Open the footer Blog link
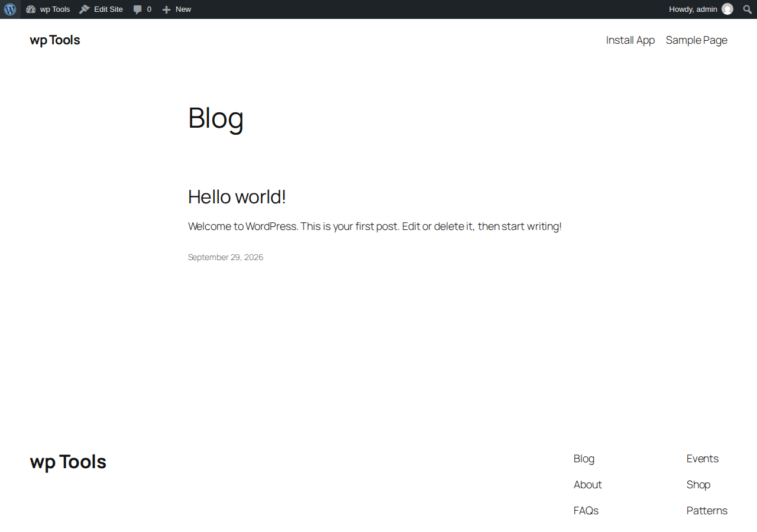The width and height of the screenshot is (757, 532). click(x=584, y=459)
